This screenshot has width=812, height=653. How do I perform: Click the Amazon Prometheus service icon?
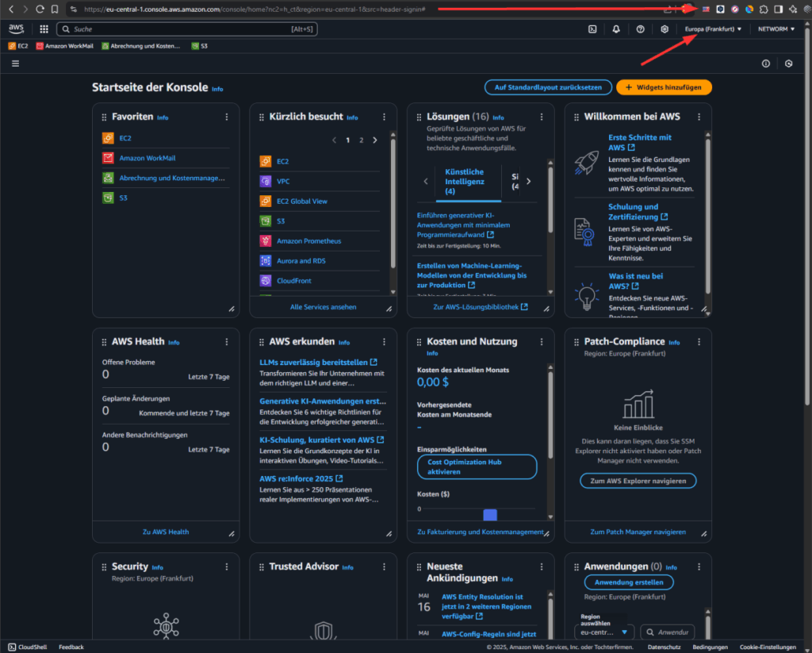pyautogui.click(x=265, y=241)
